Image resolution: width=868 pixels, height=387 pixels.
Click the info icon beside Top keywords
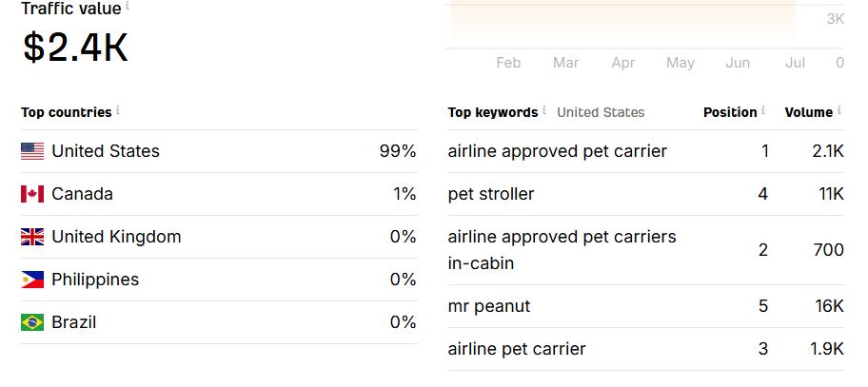pyautogui.click(x=544, y=111)
